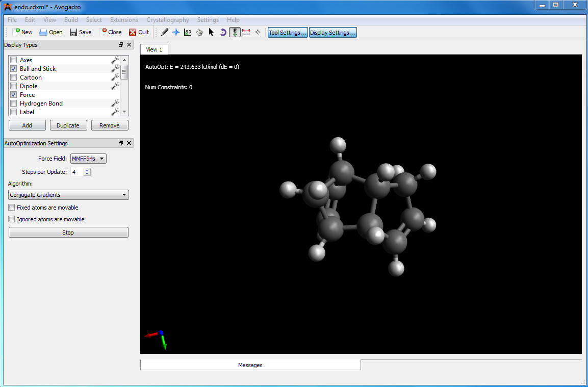
Task: Select the Draw pencil tool
Action: [164, 32]
